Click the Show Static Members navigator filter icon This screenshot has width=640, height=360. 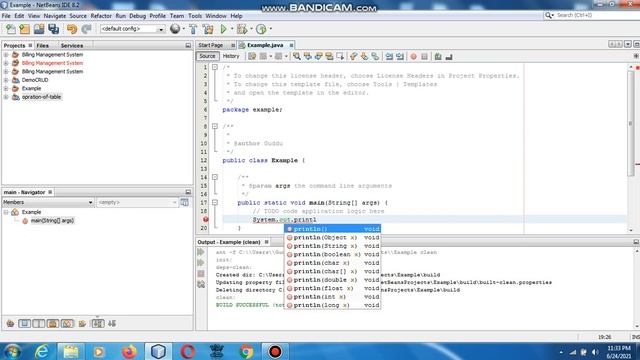pyautogui.click(x=39, y=324)
